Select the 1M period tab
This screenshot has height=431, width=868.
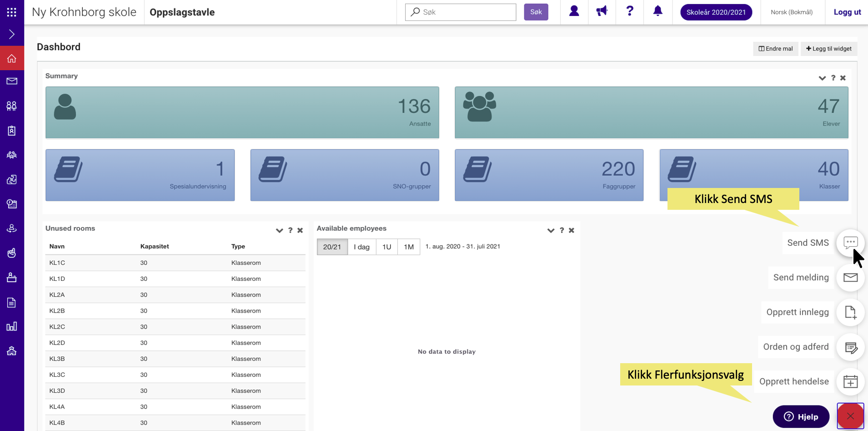[409, 247]
